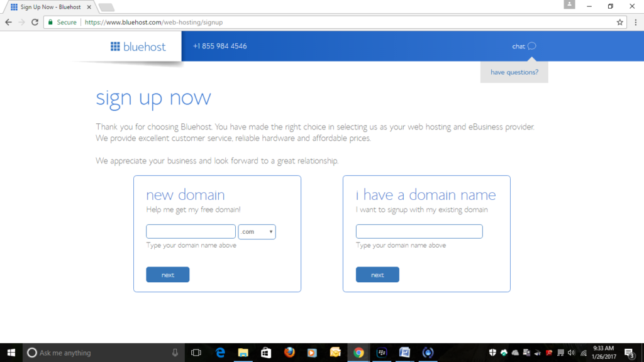Viewport: 644px width, 362px height.
Task: Click the bluehost logo
Action: (x=138, y=47)
